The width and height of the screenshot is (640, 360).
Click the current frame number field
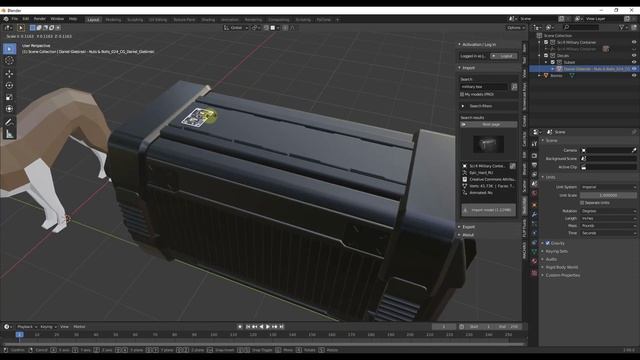pyautogui.click(x=444, y=327)
